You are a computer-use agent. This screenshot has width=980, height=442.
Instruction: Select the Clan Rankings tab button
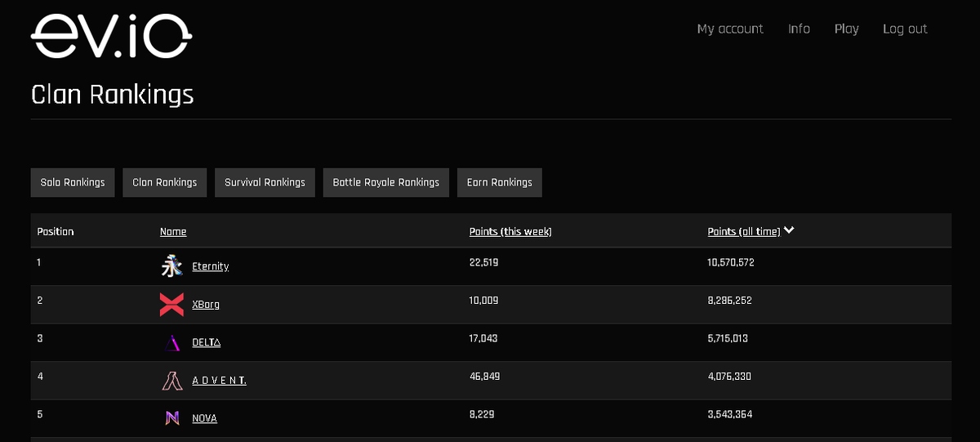pyautogui.click(x=165, y=182)
